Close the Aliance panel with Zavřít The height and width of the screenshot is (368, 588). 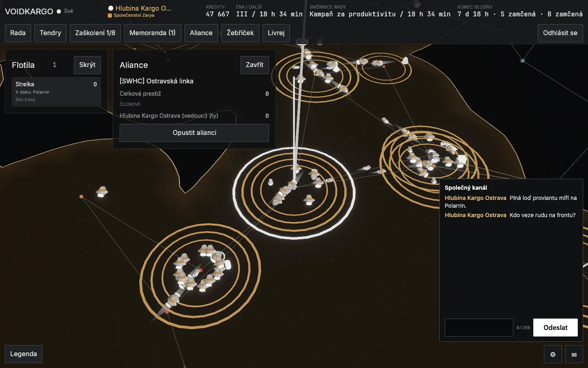(x=255, y=65)
